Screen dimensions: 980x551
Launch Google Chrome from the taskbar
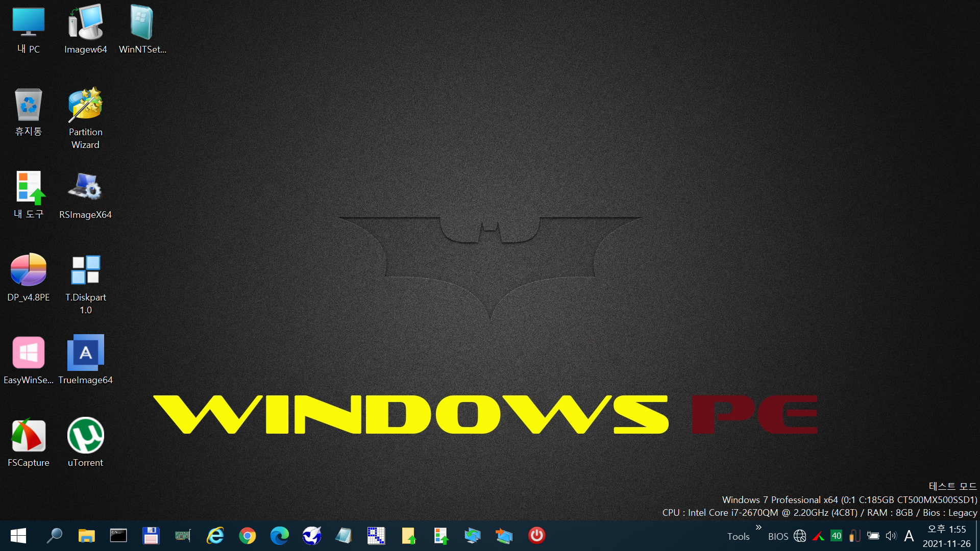[247, 536]
